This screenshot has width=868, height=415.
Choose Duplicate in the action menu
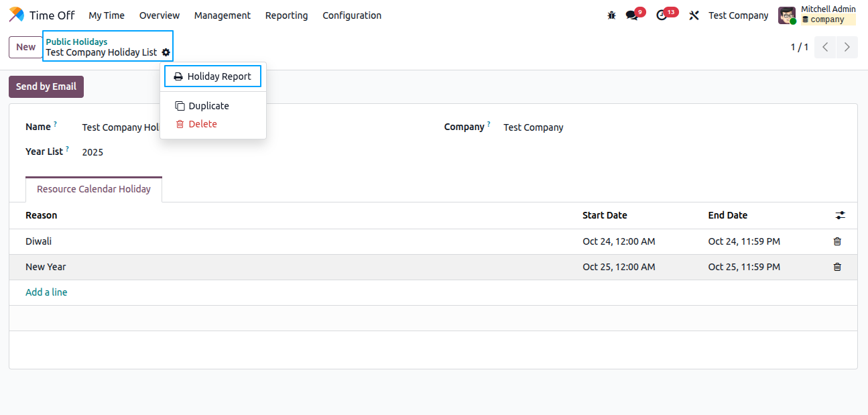(x=208, y=106)
